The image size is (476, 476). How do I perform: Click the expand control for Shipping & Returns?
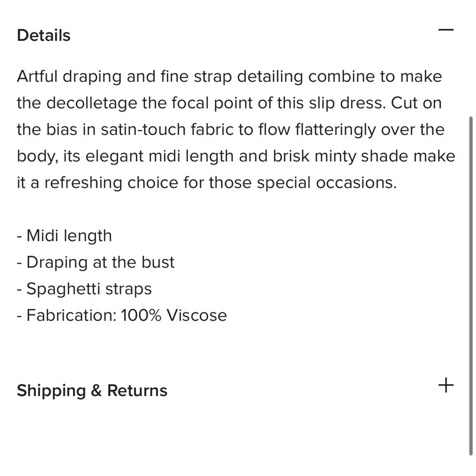446,384
